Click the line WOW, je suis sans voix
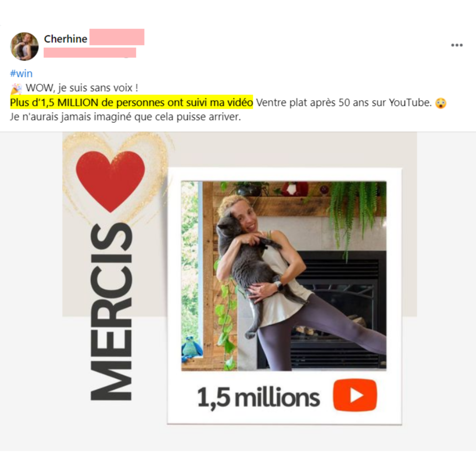 82,88
